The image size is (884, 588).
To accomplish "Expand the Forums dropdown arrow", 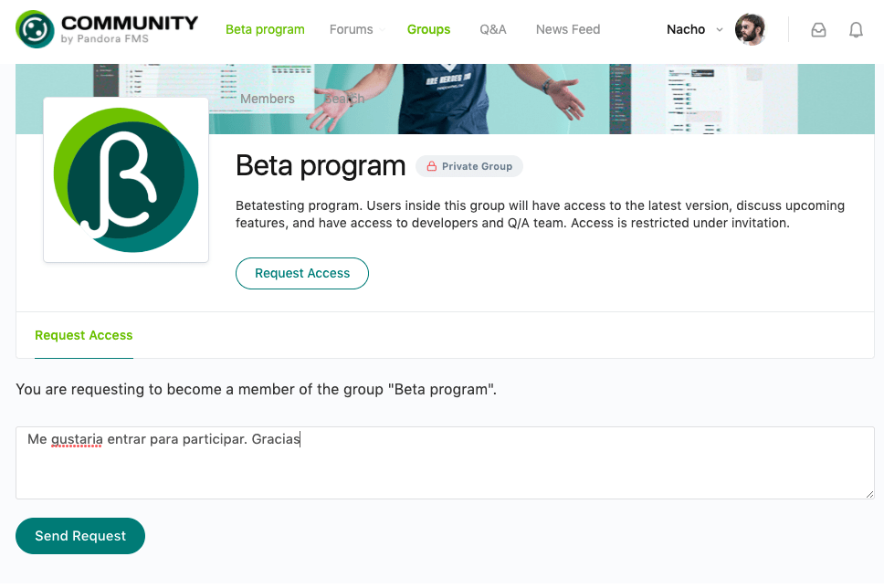I will point(382,30).
